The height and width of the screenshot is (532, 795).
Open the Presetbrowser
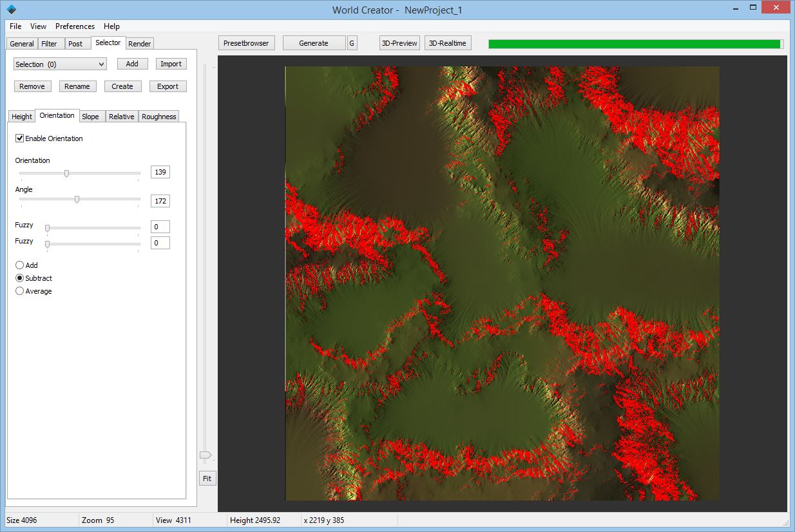[x=245, y=43]
